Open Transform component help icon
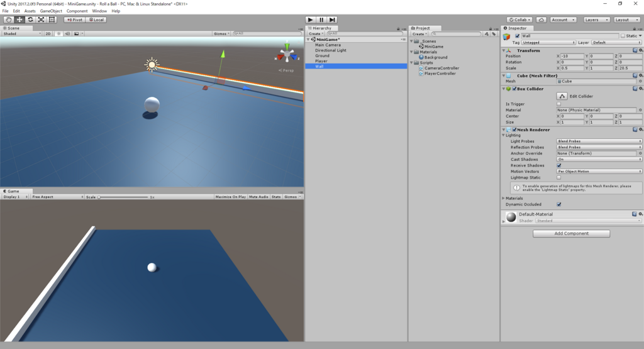644x349 pixels. tap(635, 50)
